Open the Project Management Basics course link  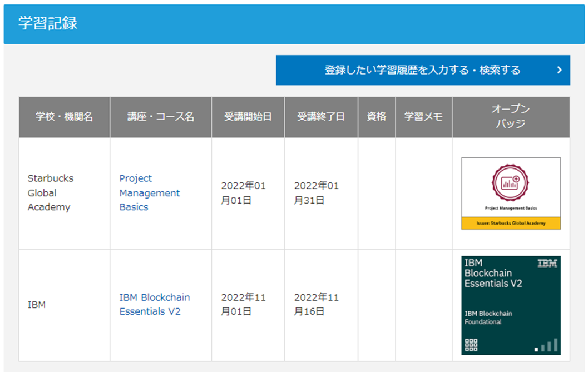pos(149,193)
